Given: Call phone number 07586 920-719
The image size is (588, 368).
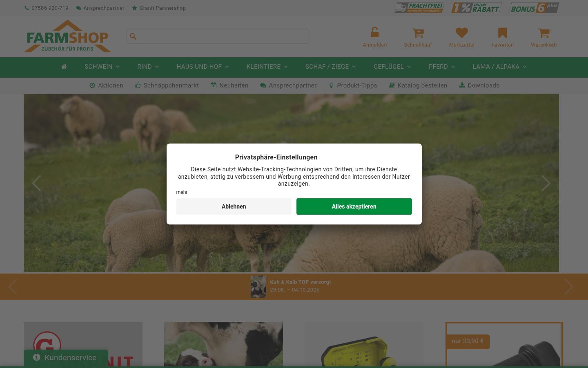Looking at the screenshot, I should pyautogui.click(x=47, y=8).
